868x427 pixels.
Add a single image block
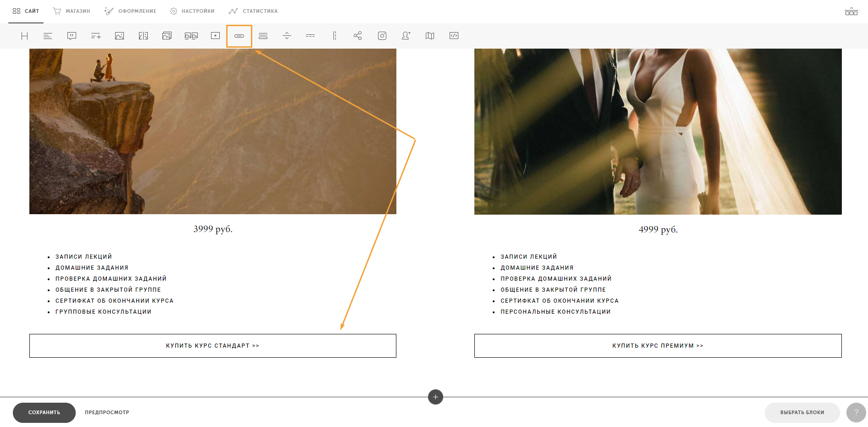(x=119, y=36)
